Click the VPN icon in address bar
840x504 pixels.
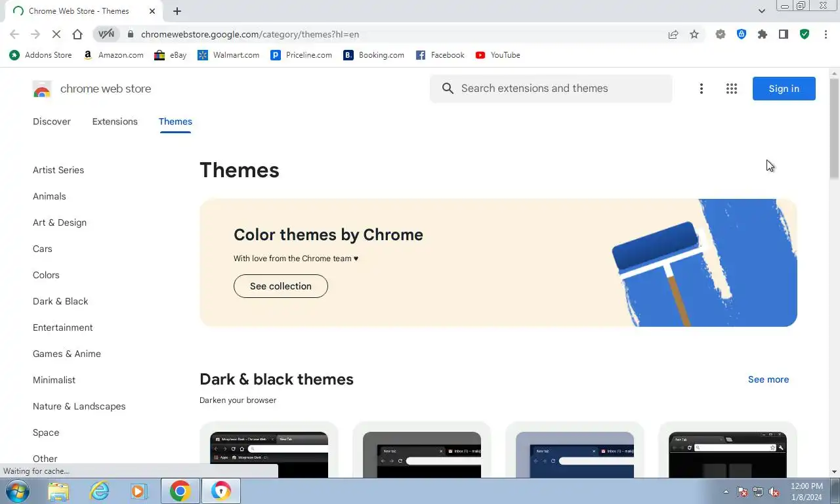(x=106, y=34)
